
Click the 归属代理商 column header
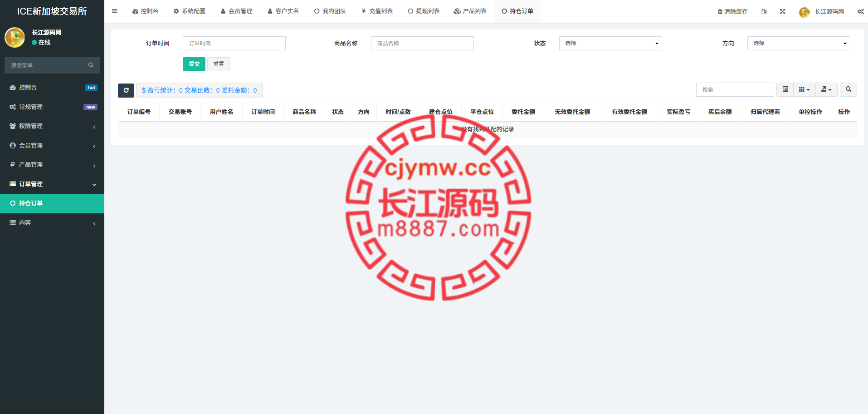(x=765, y=112)
